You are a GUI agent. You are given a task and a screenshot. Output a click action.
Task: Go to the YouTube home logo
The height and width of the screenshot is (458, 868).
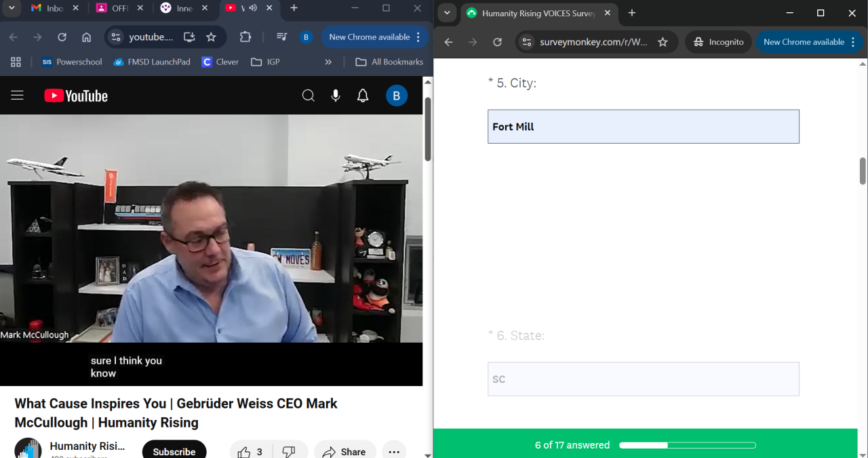[76, 96]
